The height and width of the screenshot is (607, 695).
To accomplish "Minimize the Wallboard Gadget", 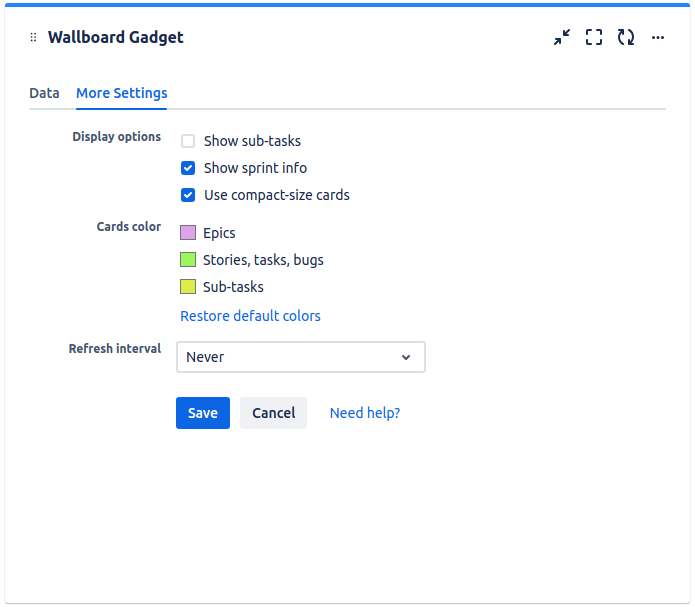I will point(562,38).
